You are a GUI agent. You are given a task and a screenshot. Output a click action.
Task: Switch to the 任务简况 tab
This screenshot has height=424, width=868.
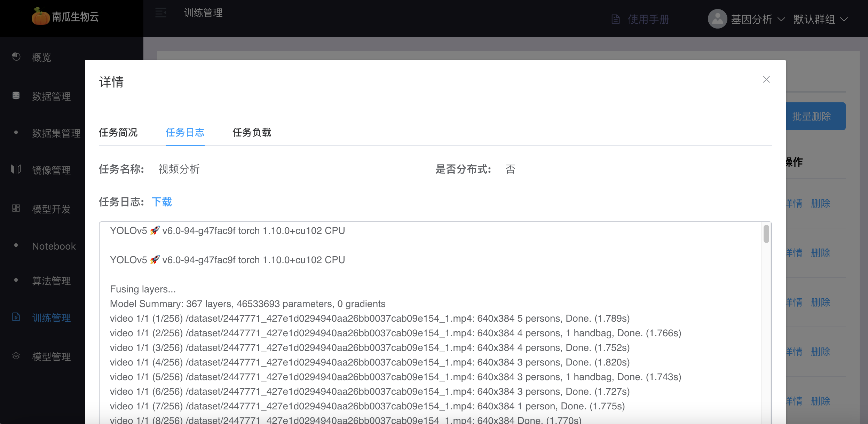pos(118,133)
